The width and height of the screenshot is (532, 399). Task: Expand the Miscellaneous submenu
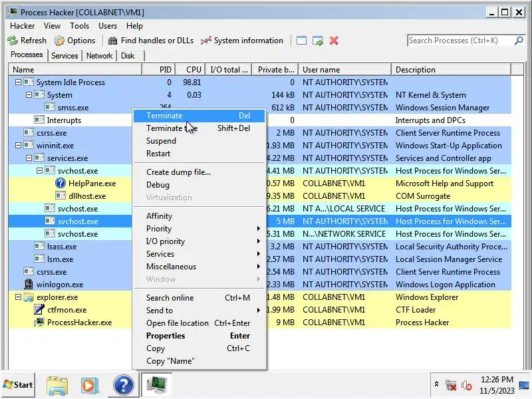pyautogui.click(x=199, y=267)
